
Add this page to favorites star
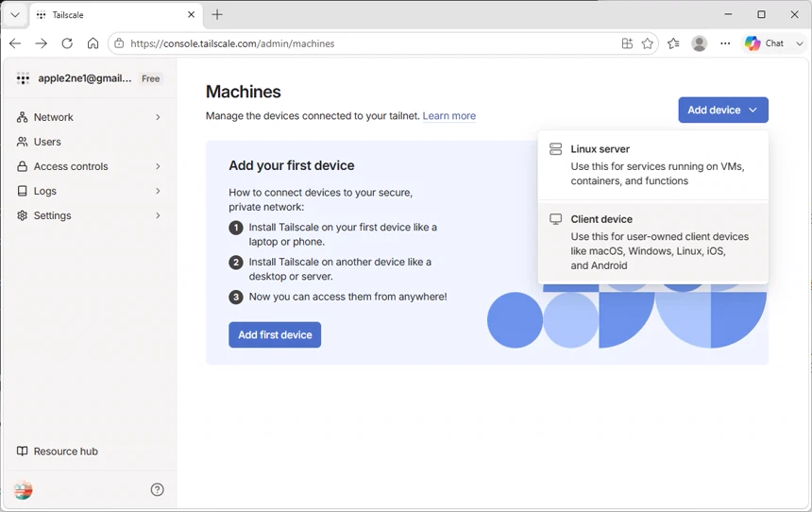648,43
